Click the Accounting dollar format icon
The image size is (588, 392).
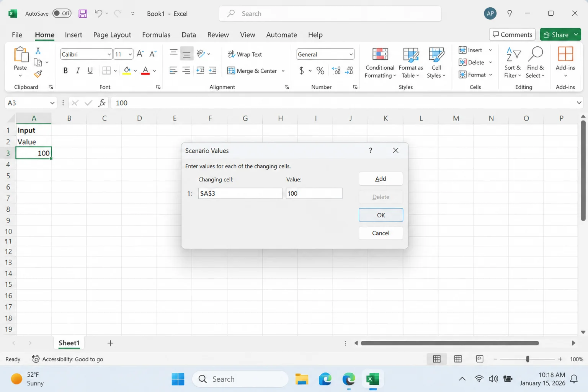(x=302, y=70)
